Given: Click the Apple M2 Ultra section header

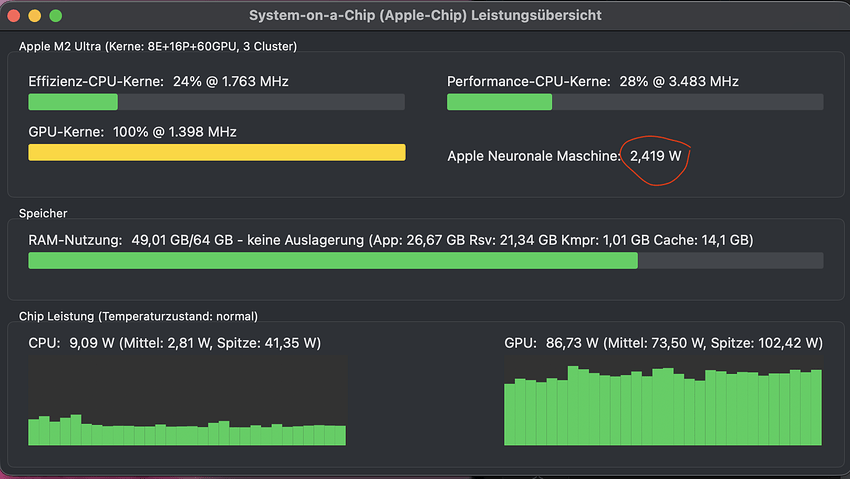Looking at the screenshot, I should click(x=157, y=46).
